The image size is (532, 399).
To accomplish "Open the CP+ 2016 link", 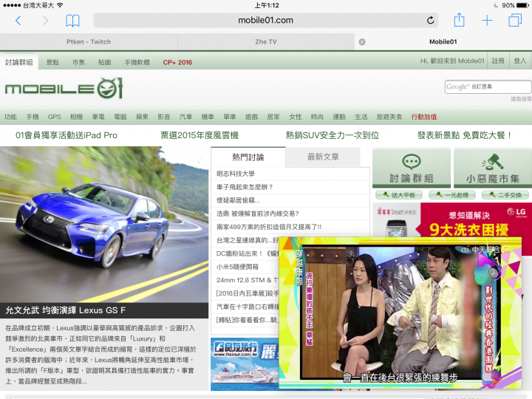I will click(177, 62).
